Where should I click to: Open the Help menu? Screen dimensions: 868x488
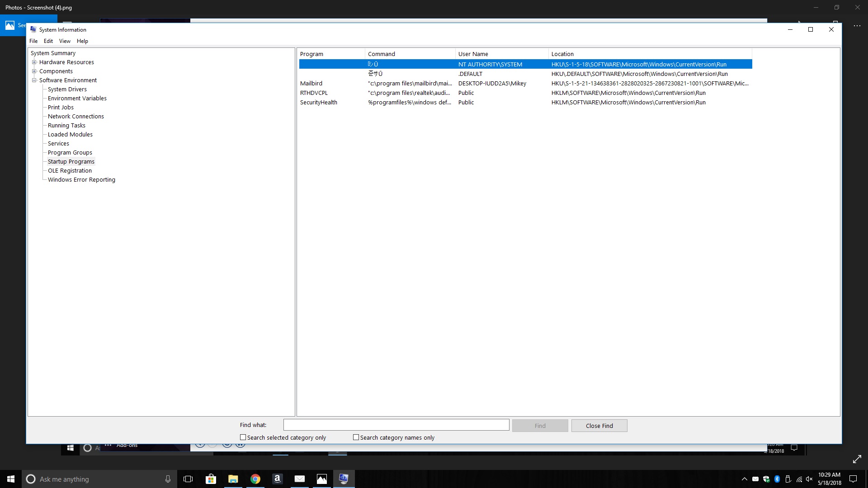[x=82, y=41]
